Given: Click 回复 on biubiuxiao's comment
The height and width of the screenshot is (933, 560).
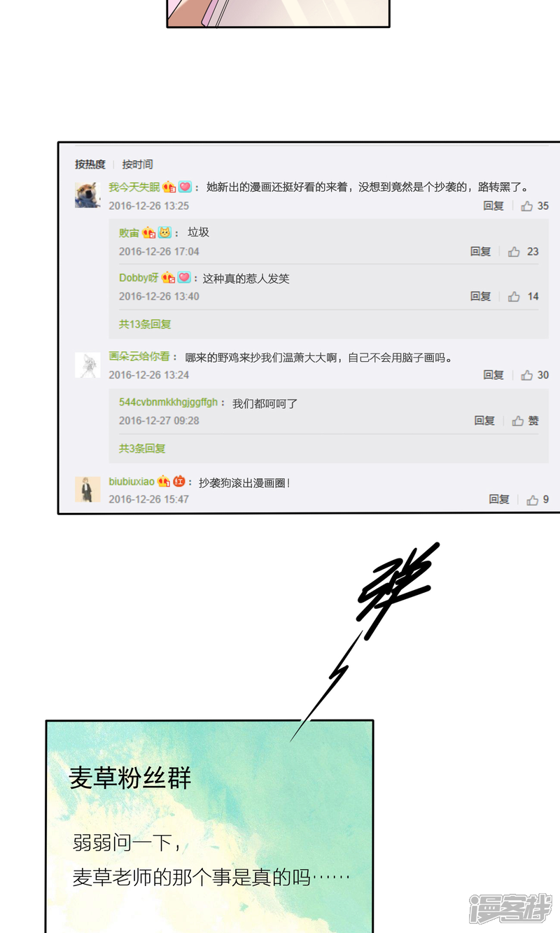Looking at the screenshot, I should (499, 499).
